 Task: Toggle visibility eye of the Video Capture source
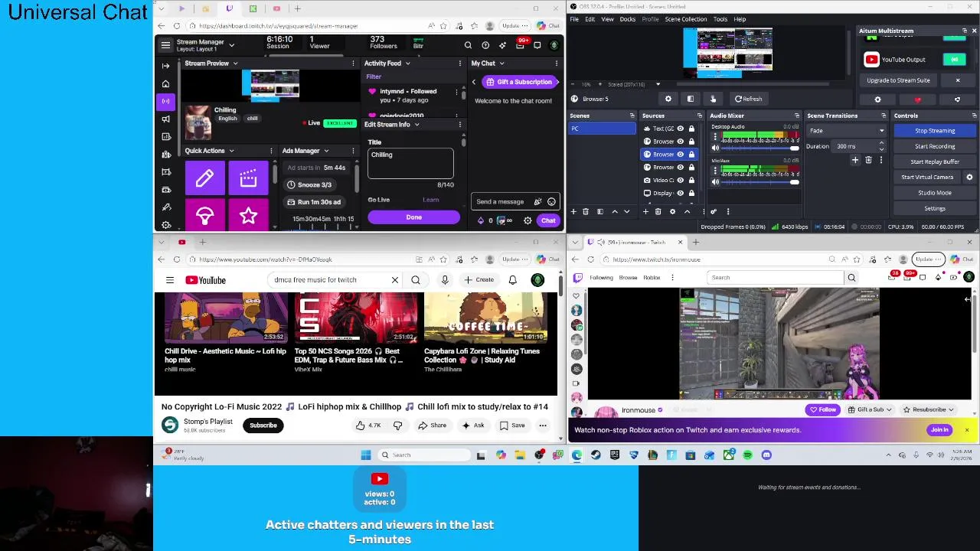(680, 181)
